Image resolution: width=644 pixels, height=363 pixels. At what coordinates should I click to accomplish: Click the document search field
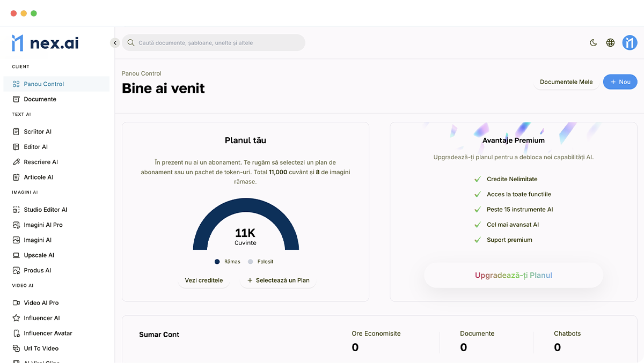pos(213,42)
